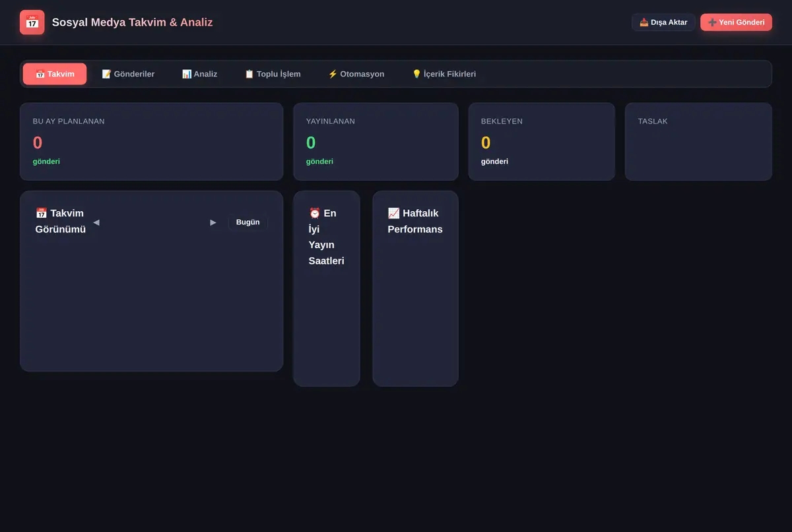This screenshot has height=532, width=792.
Task: Jump to today with Bugün button
Action: point(248,222)
